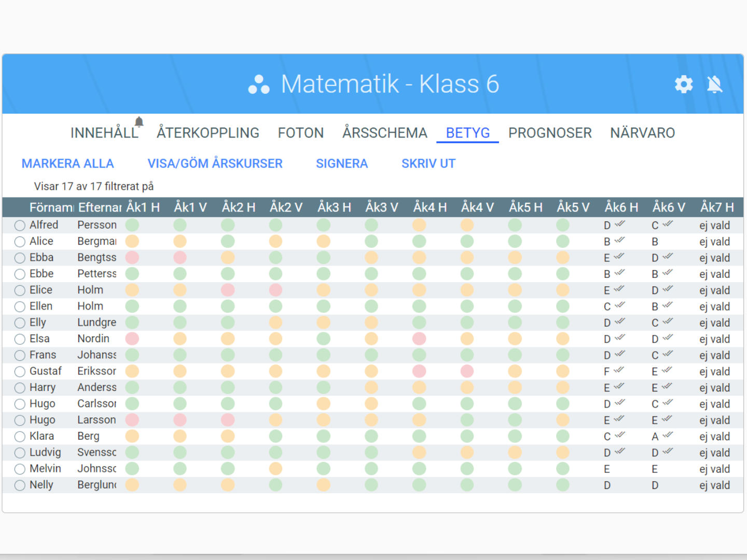The width and height of the screenshot is (747, 560).
Task: Select the radio button for Nelly Berglund
Action: 20,485
